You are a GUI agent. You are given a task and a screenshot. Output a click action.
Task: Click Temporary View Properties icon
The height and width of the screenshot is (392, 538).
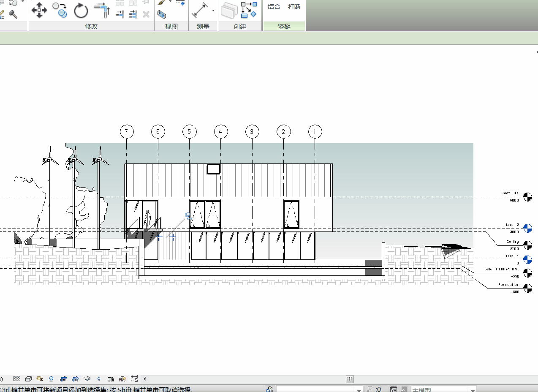(x=110, y=379)
